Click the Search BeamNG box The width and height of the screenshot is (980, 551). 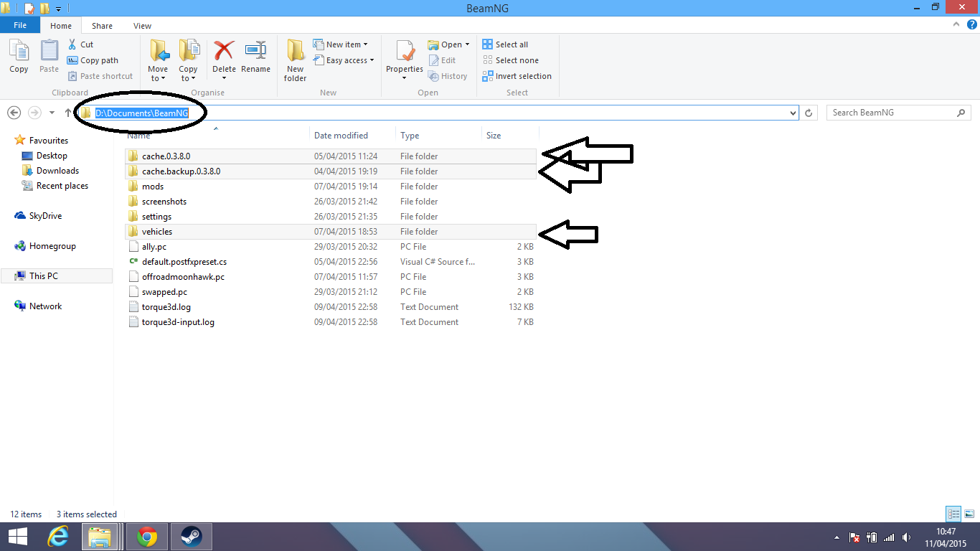click(898, 113)
